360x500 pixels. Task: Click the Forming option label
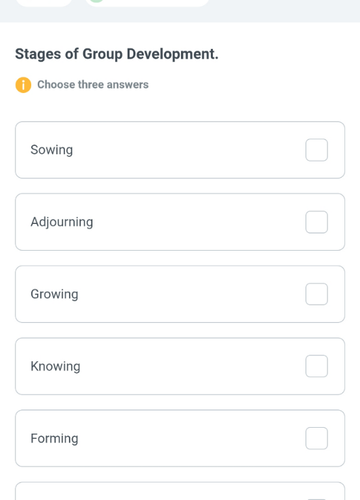point(54,438)
